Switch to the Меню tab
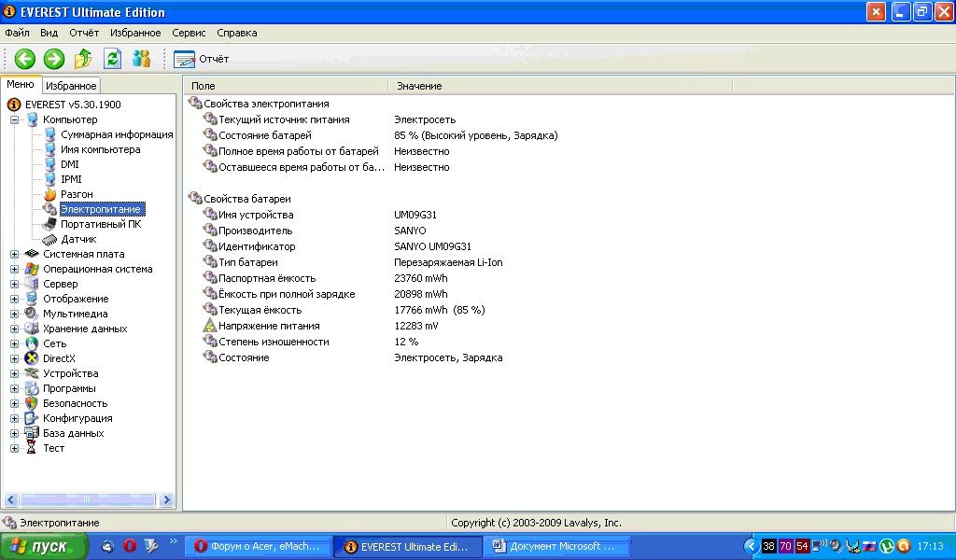The height and width of the screenshot is (560, 956). click(21, 85)
